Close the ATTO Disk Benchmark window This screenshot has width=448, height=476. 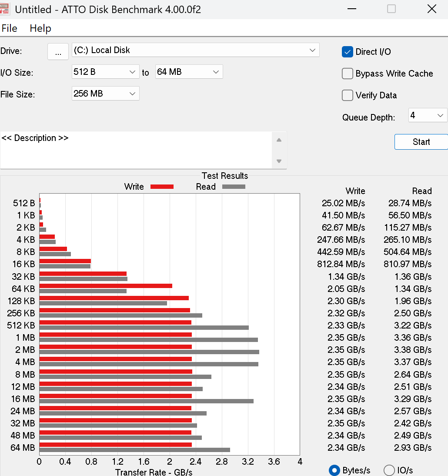[x=431, y=9]
